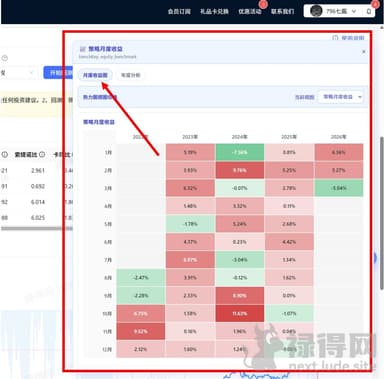384x379 pixels.
Task: Select the 6.014 table value
Action: (x=38, y=202)
